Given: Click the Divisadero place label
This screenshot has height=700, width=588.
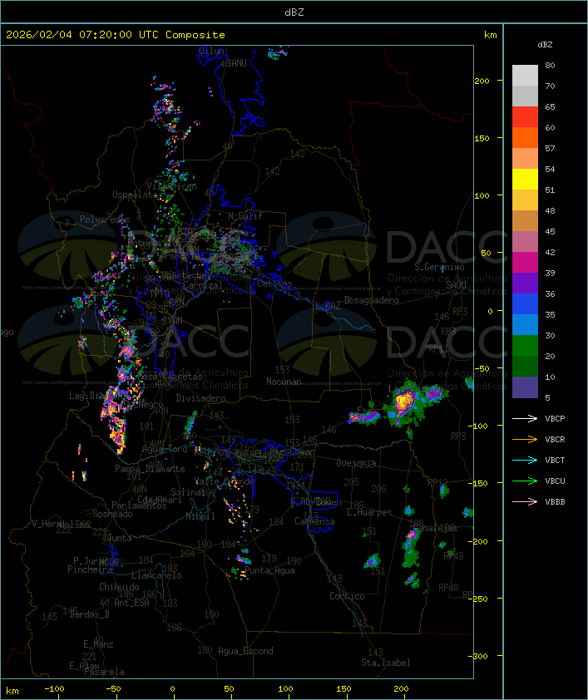Looking at the screenshot, I should pos(201,397).
